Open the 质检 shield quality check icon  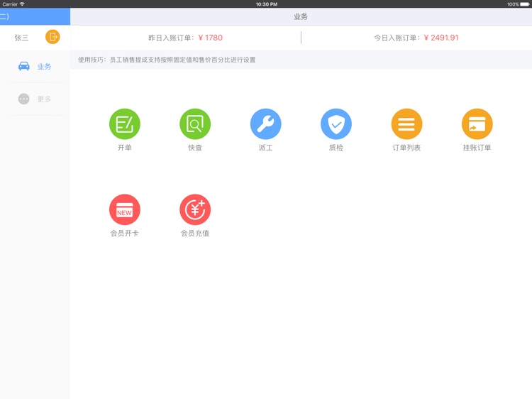coord(336,124)
